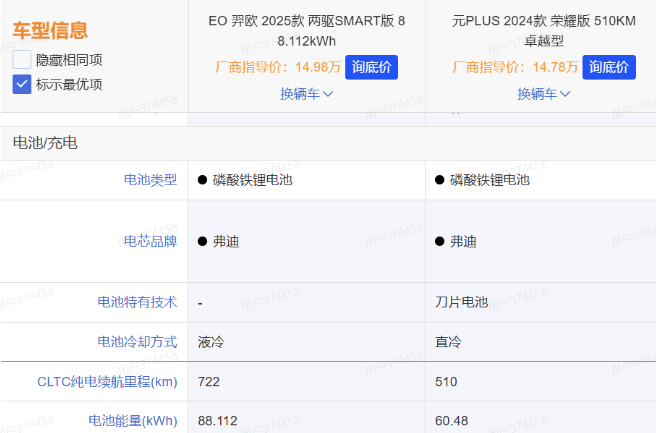Click the chevron beside EO 羿欧 换辆车

(328, 94)
